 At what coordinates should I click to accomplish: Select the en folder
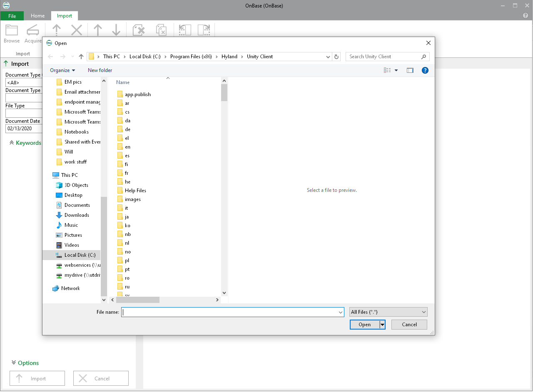pos(124,147)
